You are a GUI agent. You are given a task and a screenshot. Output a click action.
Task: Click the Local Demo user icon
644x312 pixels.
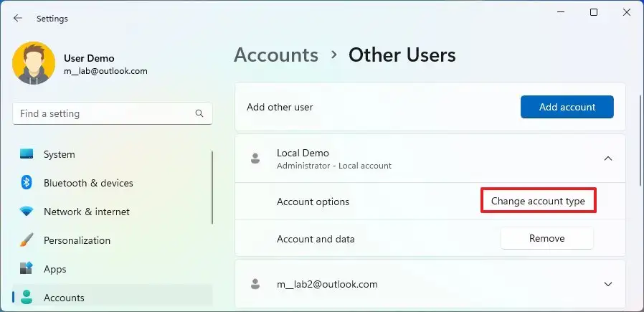click(255, 159)
